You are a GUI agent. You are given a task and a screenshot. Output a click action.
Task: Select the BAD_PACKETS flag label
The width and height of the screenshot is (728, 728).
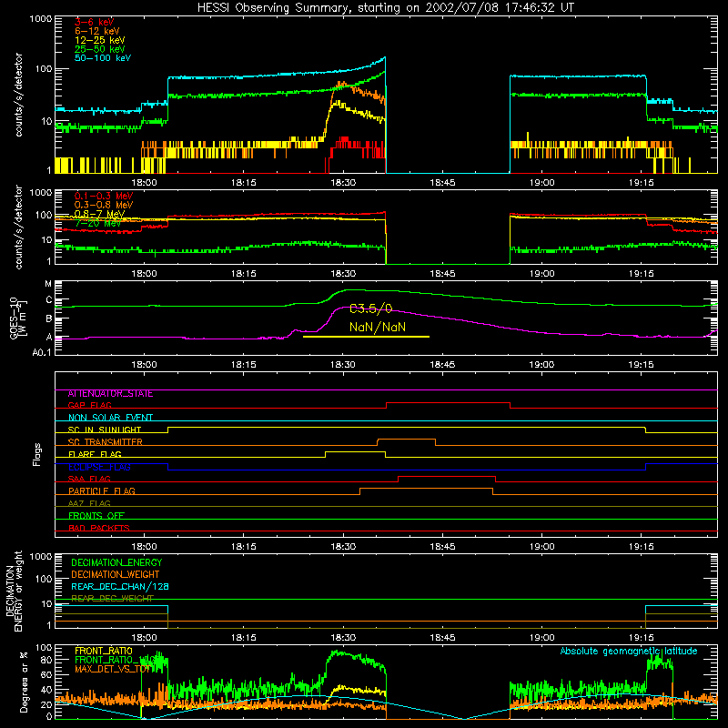(99, 528)
